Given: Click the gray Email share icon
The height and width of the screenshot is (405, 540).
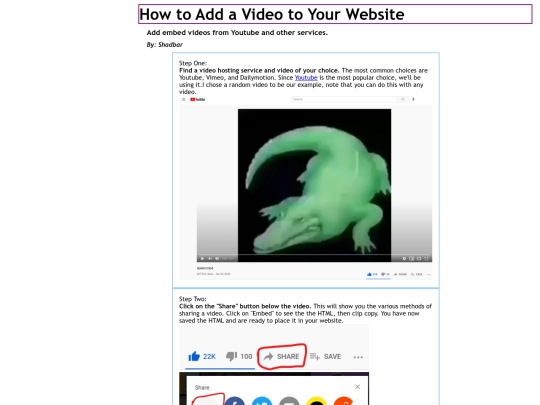Looking at the screenshot, I should pyautogui.click(x=289, y=401).
